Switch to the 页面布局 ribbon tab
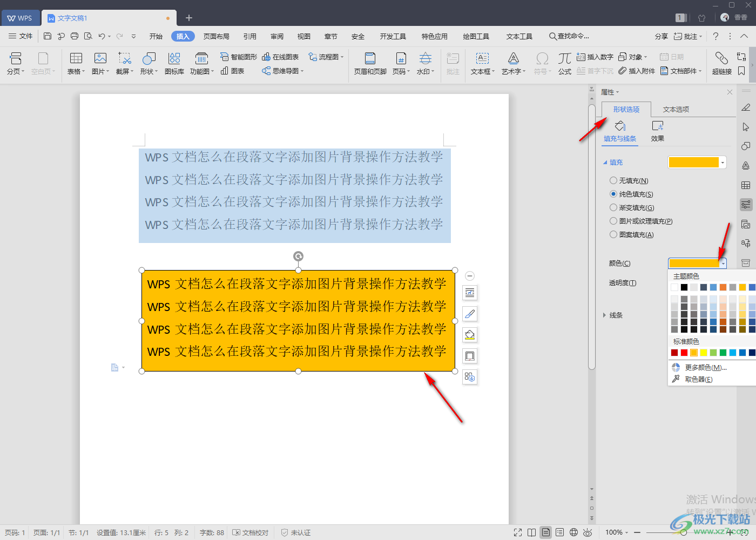This screenshot has height=540, width=756. [x=216, y=36]
